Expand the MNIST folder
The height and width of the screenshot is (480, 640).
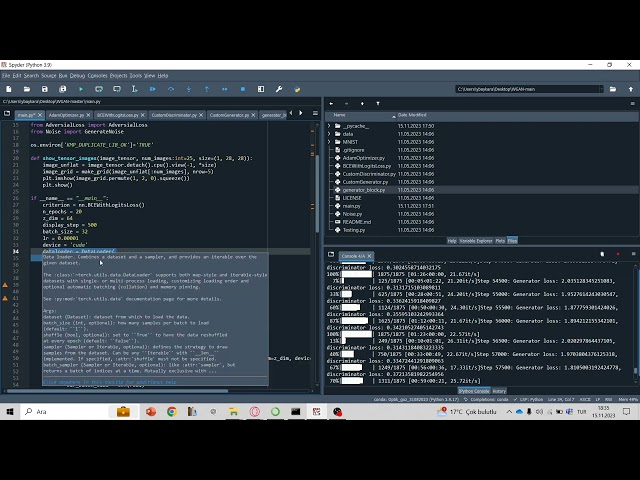pyautogui.click(x=329, y=142)
